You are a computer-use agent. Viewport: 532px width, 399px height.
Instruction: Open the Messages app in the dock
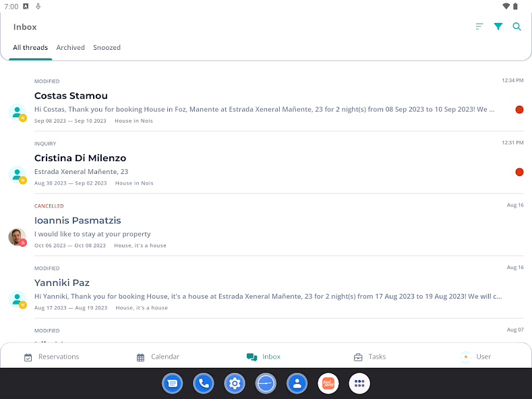click(x=173, y=383)
